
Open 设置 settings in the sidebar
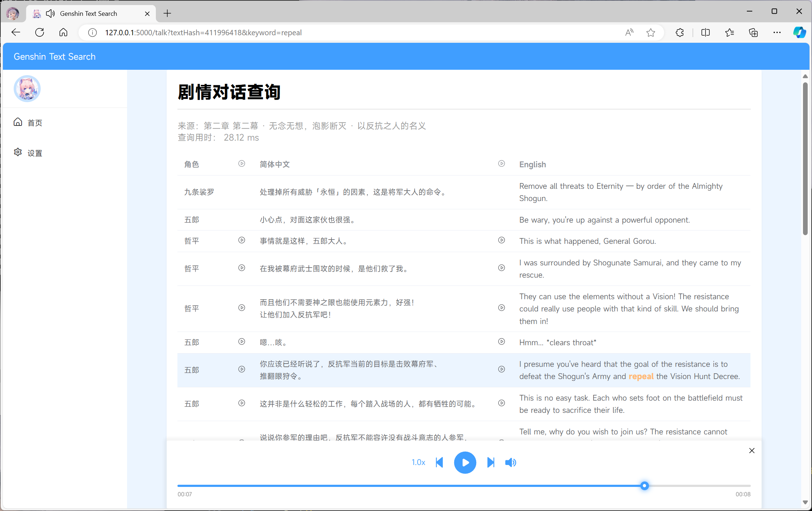[x=35, y=153]
